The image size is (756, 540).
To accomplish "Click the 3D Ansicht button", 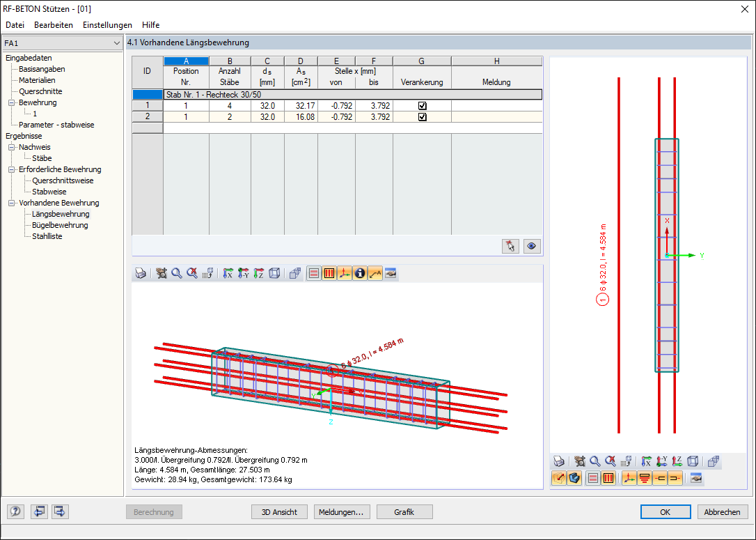I will (279, 512).
